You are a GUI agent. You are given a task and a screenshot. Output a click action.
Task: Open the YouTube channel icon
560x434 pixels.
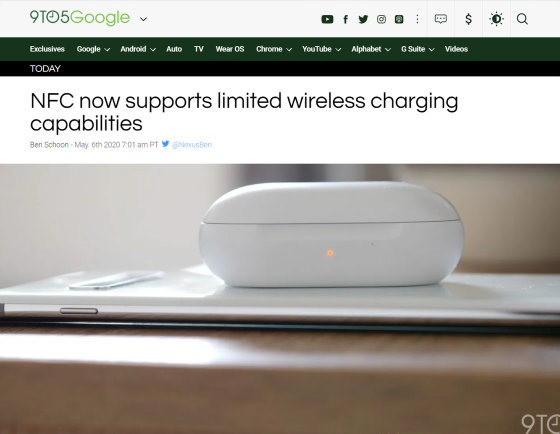[x=327, y=19]
